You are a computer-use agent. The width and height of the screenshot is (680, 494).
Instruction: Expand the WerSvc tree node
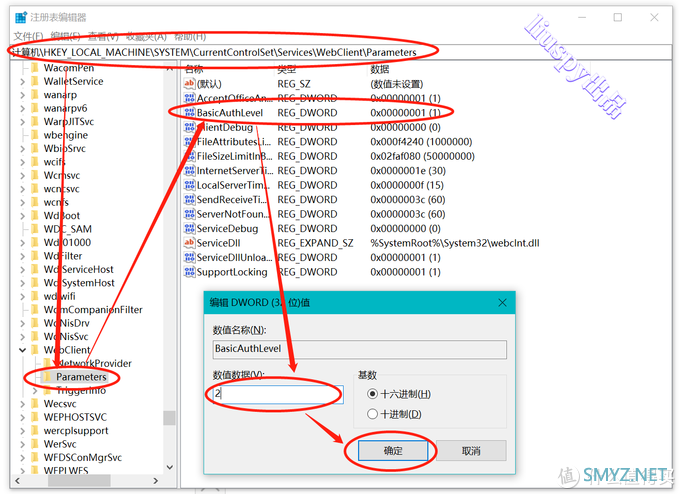point(23,444)
